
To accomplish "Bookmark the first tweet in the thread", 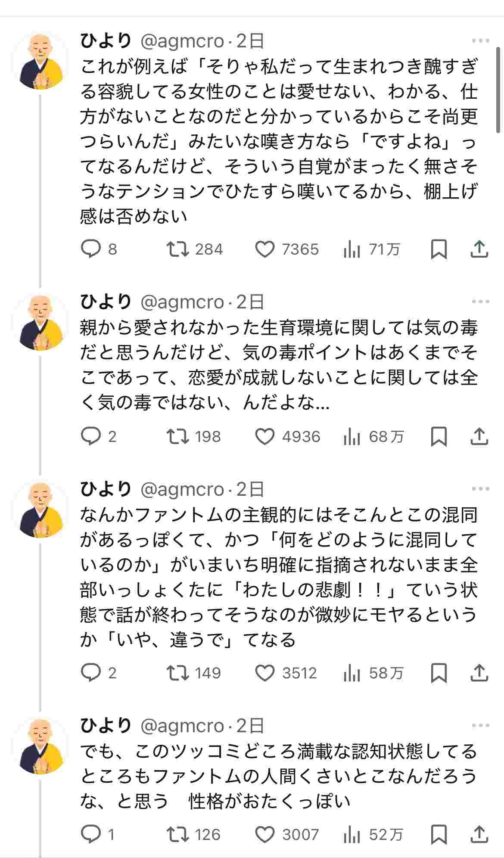I will [439, 249].
